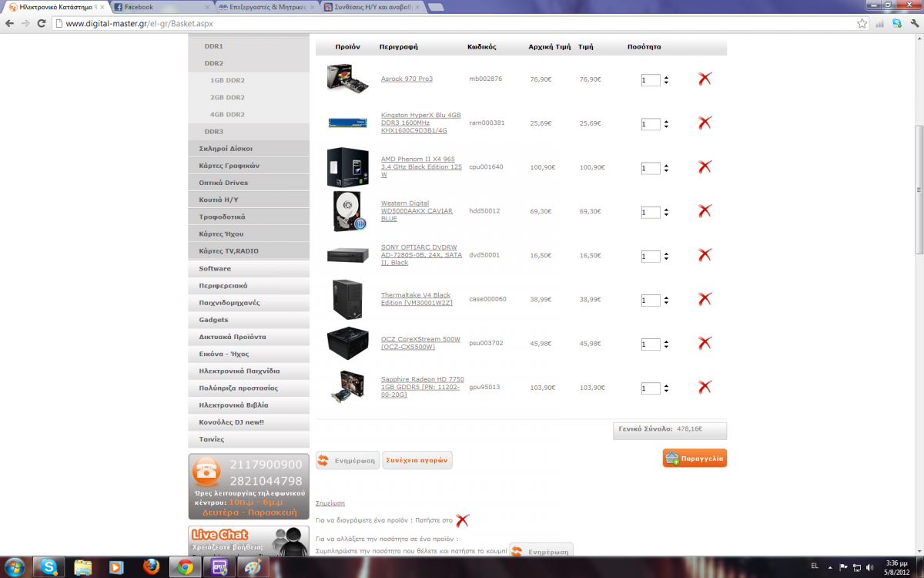
Task: Open Σκληροί Δίσκοι category
Action: pos(249,149)
